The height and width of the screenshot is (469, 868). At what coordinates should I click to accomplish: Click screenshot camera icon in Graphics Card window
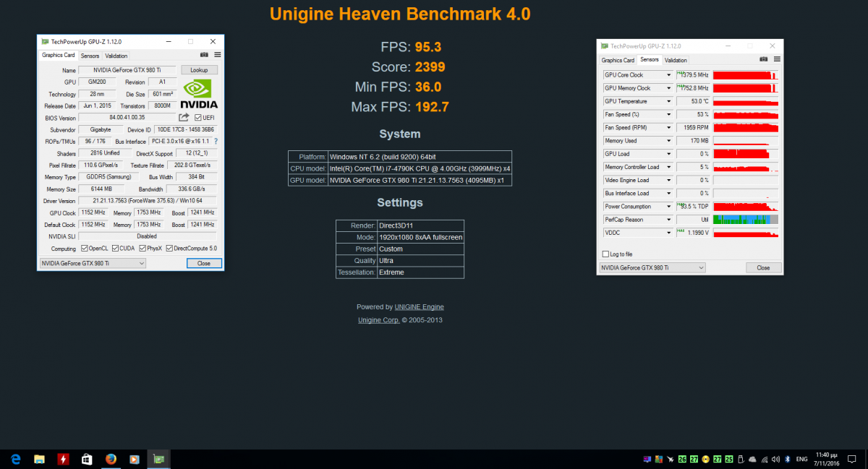click(x=204, y=55)
